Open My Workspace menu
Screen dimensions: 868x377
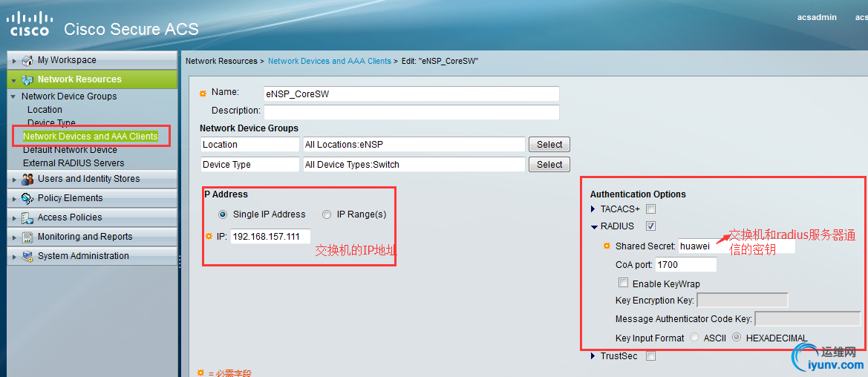point(92,60)
